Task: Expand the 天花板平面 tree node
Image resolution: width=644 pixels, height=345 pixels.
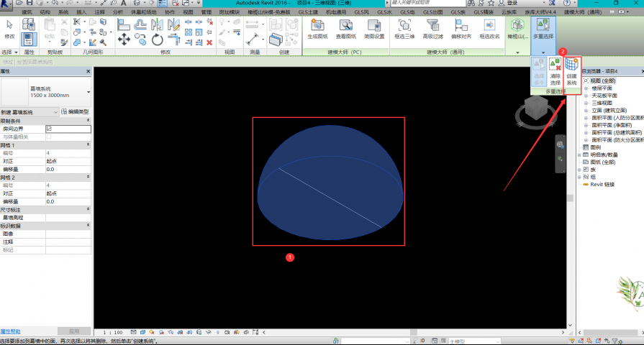Action: click(586, 96)
